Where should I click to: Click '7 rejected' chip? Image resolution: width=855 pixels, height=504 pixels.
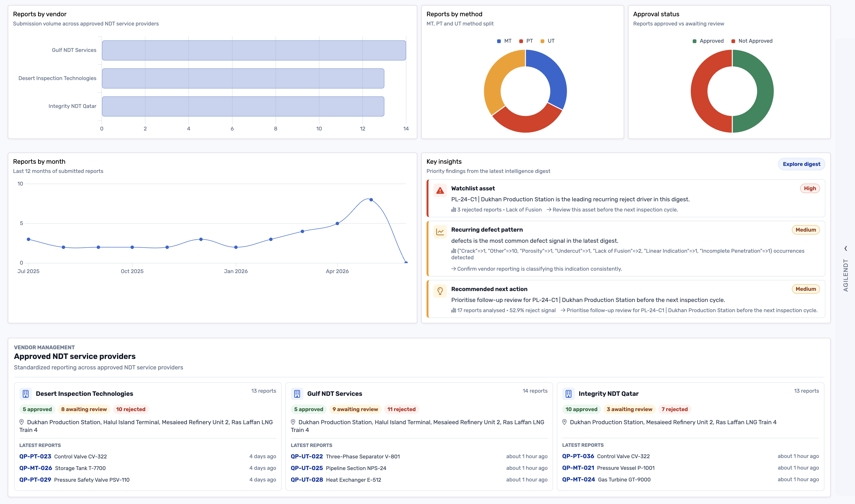tap(675, 409)
